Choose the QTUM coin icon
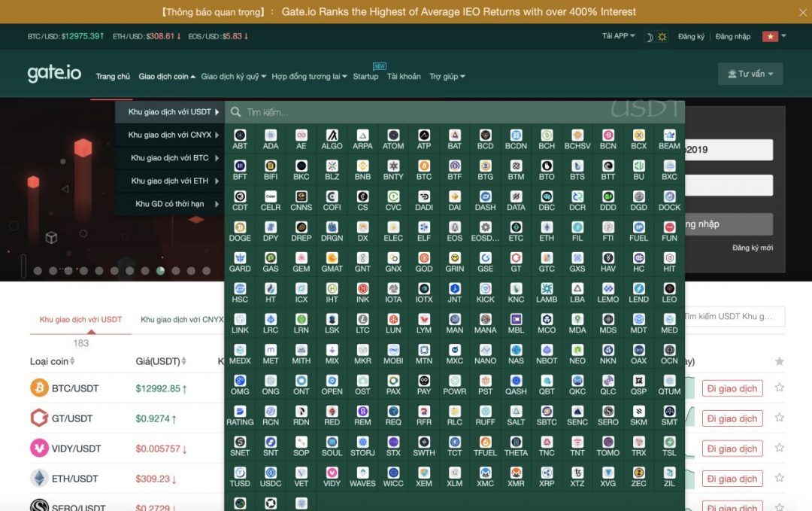812x511 pixels. point(670,380)
